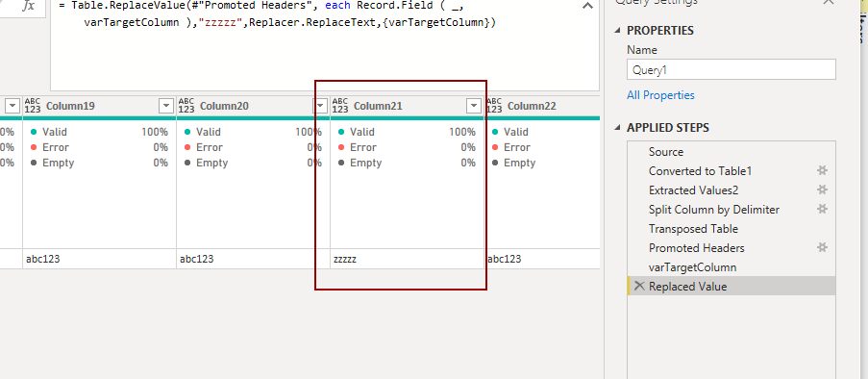Change data type icon of Column21

[x=340, y=105]
